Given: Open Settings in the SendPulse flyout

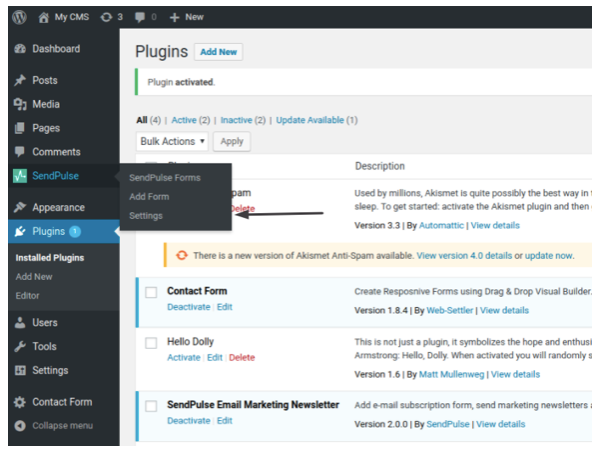Looking at the screenshot, I should [146, 216].
